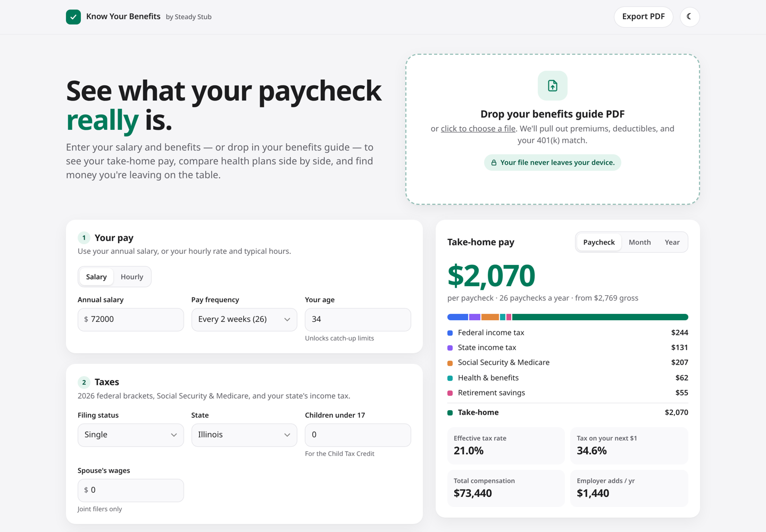The width and height of the screenshot is (766, 532).
Task: Click the large $2,070 take-home amount
Action: point(492,276)
